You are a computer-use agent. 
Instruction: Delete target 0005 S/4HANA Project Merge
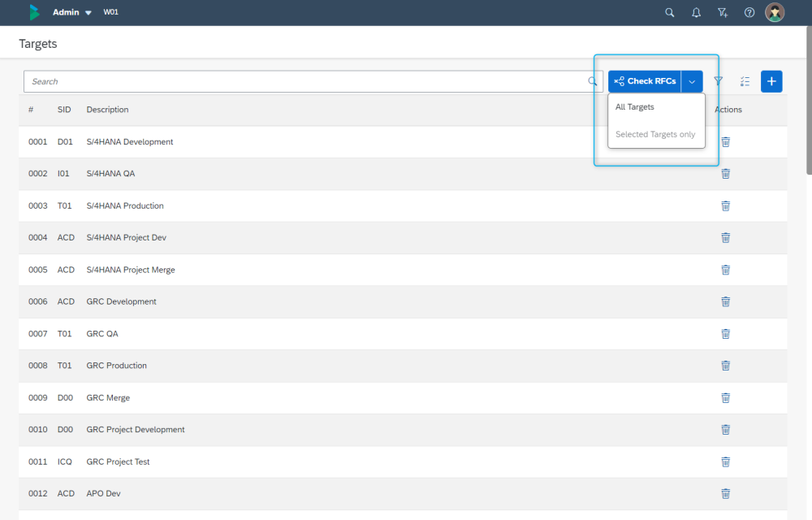pyautogui.click(x=725, y=270)
